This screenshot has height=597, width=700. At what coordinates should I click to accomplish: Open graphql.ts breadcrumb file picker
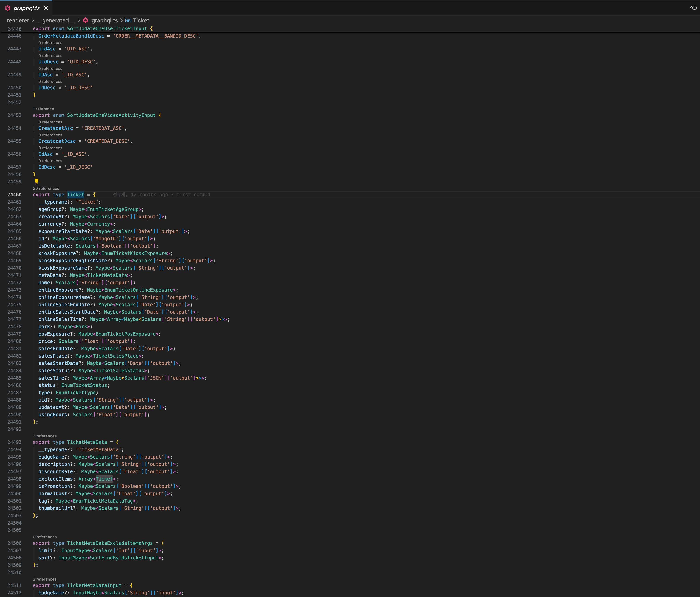coord(104,21)
